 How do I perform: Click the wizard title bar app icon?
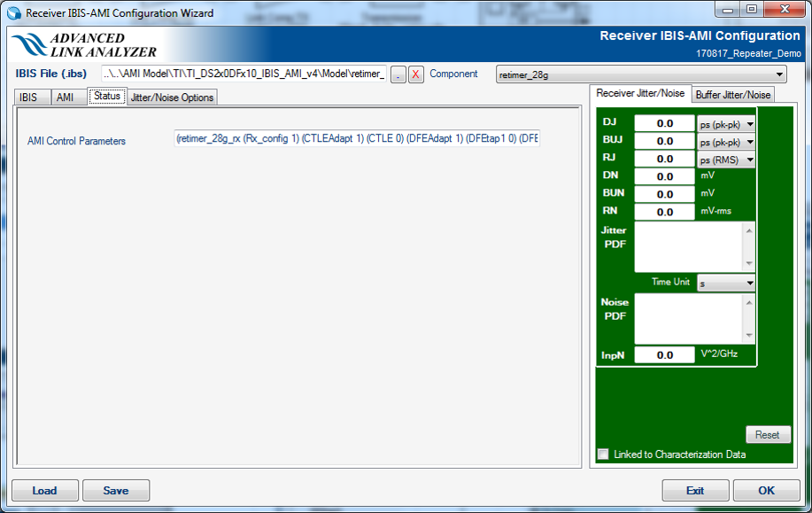(x=14, y=12)
